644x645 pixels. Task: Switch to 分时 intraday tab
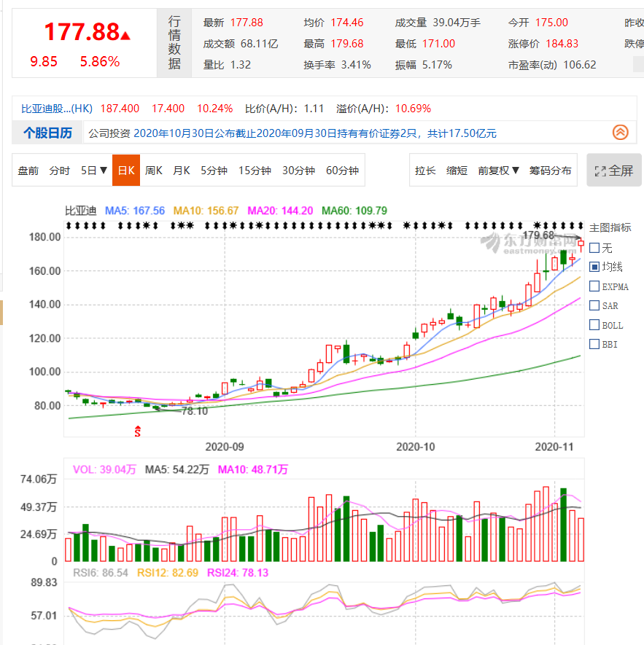point(59,171)
